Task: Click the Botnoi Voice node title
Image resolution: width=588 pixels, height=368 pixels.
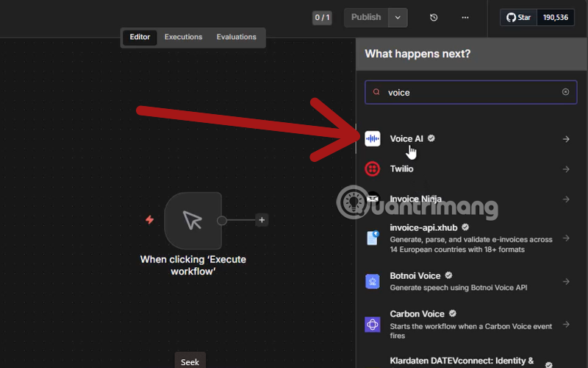Action: (x=415, y=275)
